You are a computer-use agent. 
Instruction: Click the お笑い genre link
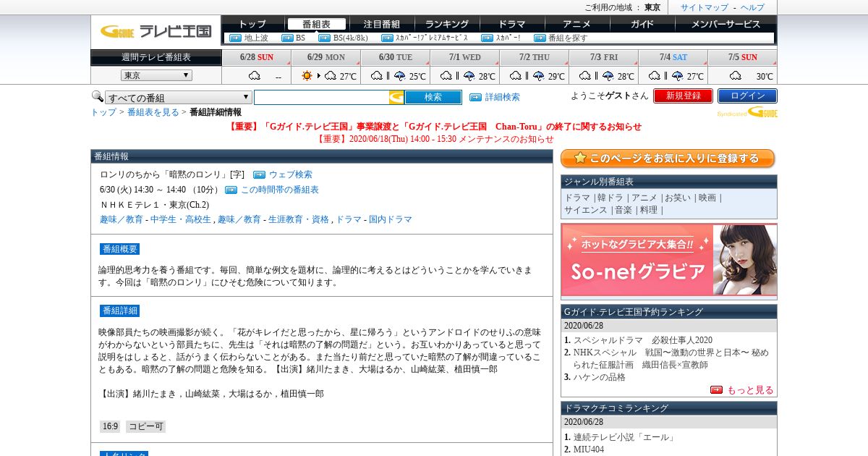click(x=678, y=198)
